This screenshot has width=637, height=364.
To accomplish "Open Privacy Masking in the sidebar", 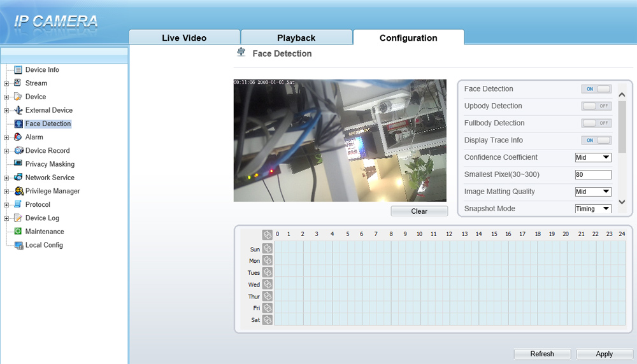I will [50, 164].
